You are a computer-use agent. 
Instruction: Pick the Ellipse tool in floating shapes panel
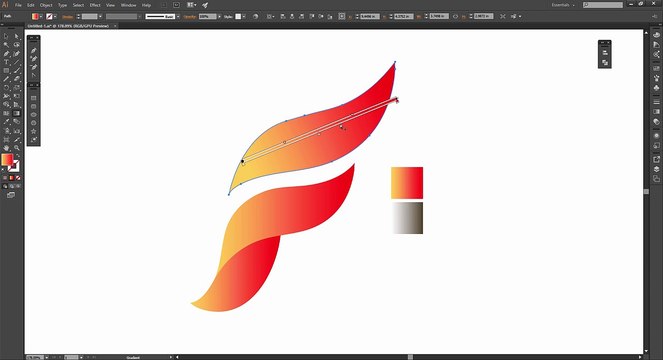34,115
